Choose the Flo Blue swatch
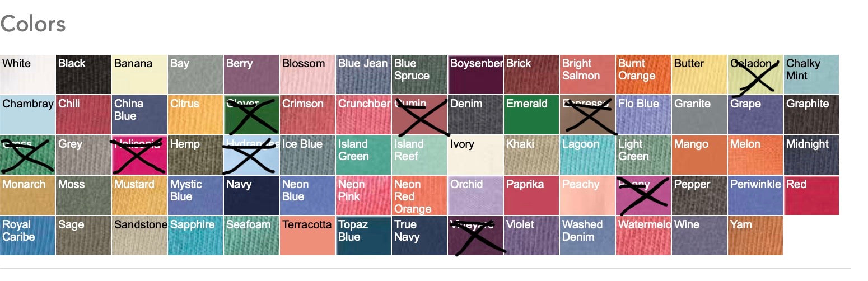The width and height of the screenshot is (868, 281). tap(643, 115)
